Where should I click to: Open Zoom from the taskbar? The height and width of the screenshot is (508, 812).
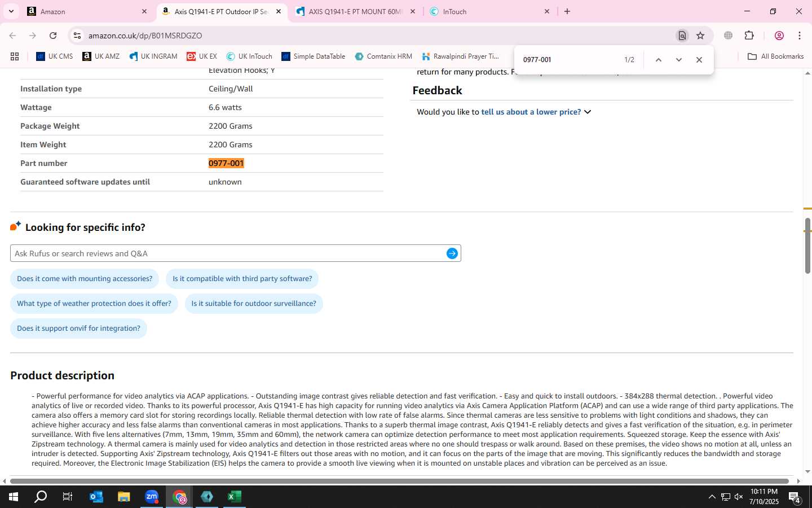pyautogui.click(x=152, y=497)
